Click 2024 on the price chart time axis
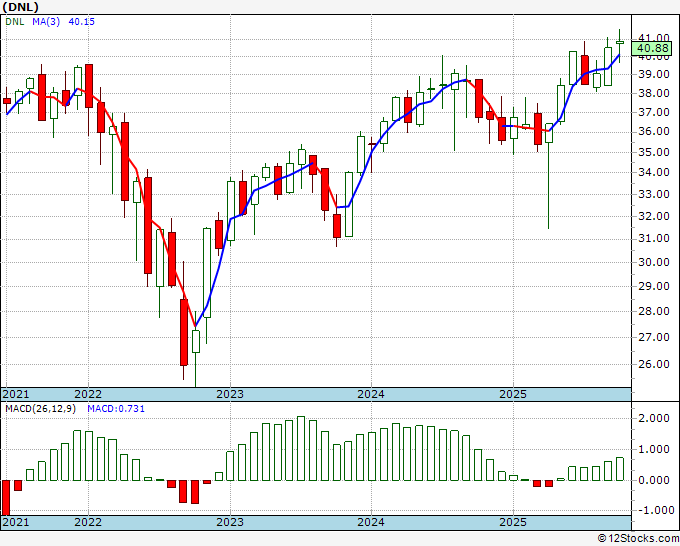This screenshot has width=680, height=546. (371, 394)
